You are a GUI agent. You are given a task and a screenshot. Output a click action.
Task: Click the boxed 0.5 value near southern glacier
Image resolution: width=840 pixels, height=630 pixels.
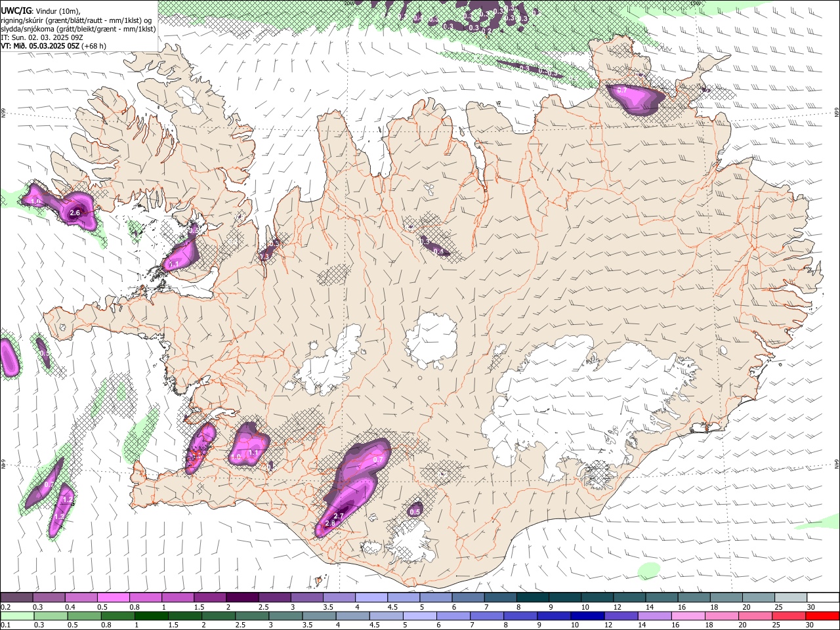pos(415,512)
